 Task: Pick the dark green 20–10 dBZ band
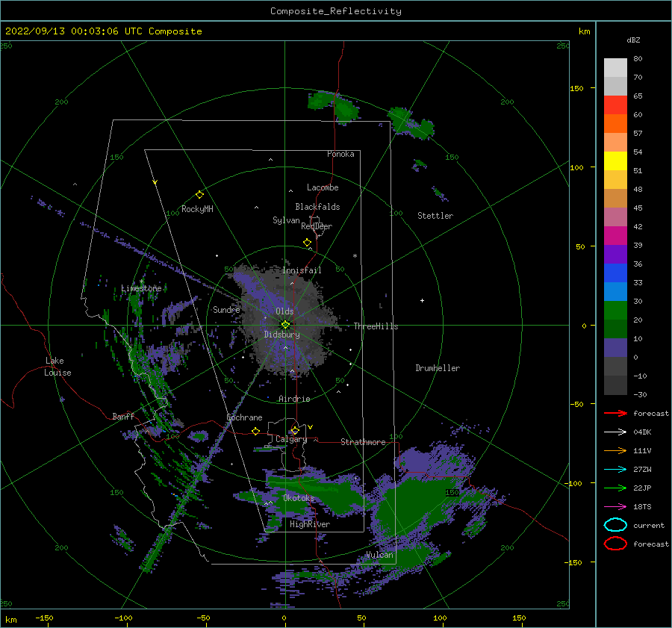pyautogui.click(x=615, y=329)
